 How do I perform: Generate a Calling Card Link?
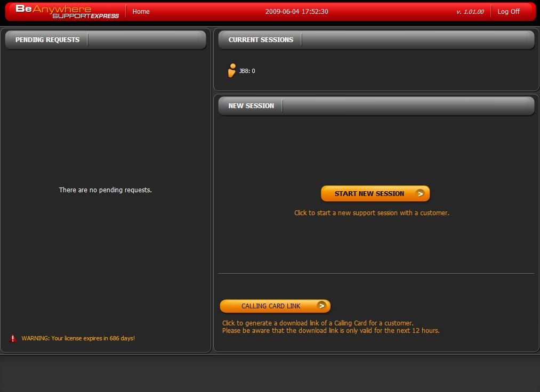click(271, 306)
